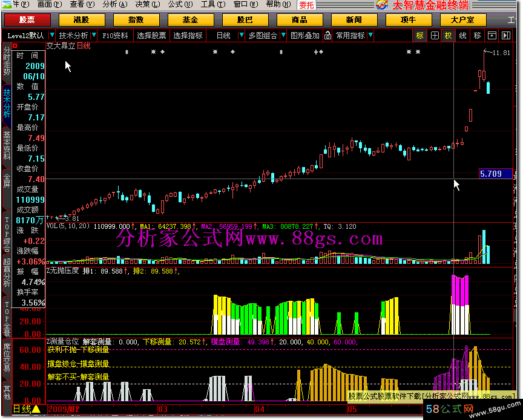523x420 pixels.
Task: Switch to the 超赢分析 side tab
Action: (x=7, y=273)
